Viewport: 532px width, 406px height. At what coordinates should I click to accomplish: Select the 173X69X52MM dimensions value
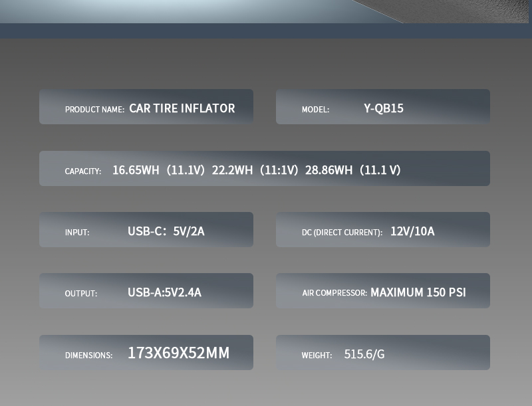(178, 354)
